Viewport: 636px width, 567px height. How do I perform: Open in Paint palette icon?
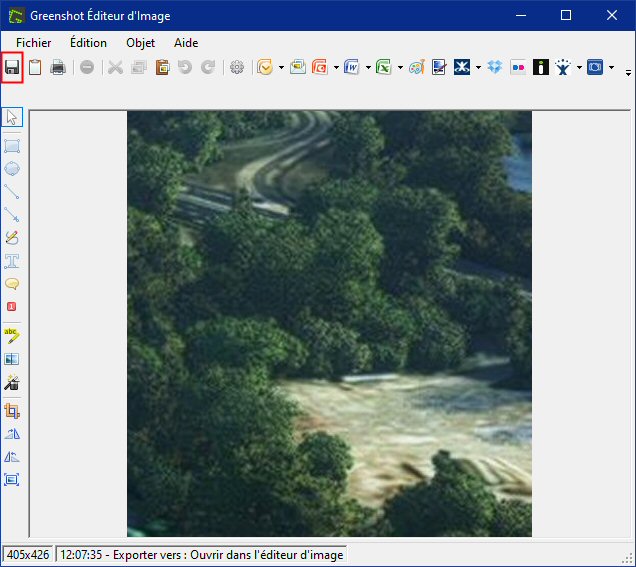point(417,67)
